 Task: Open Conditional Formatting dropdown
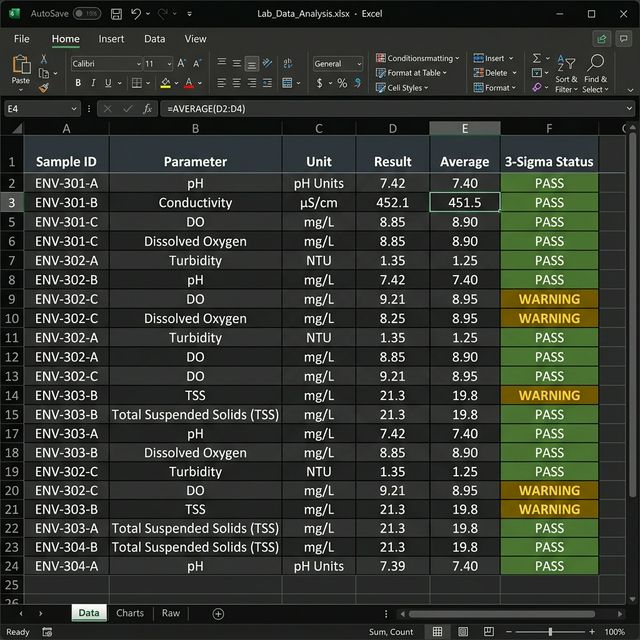[418, 58]
